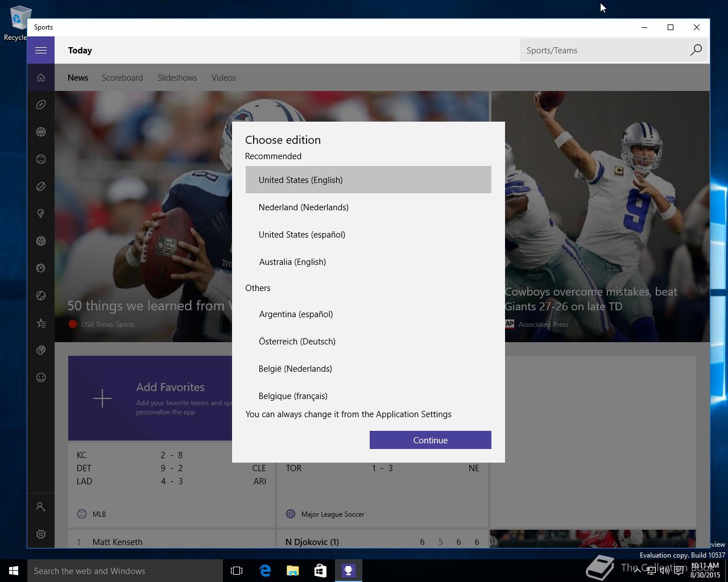This screenshot has height=582, width=728.
Task: Open the Action Center notification icon
Action: pos(679,571)
